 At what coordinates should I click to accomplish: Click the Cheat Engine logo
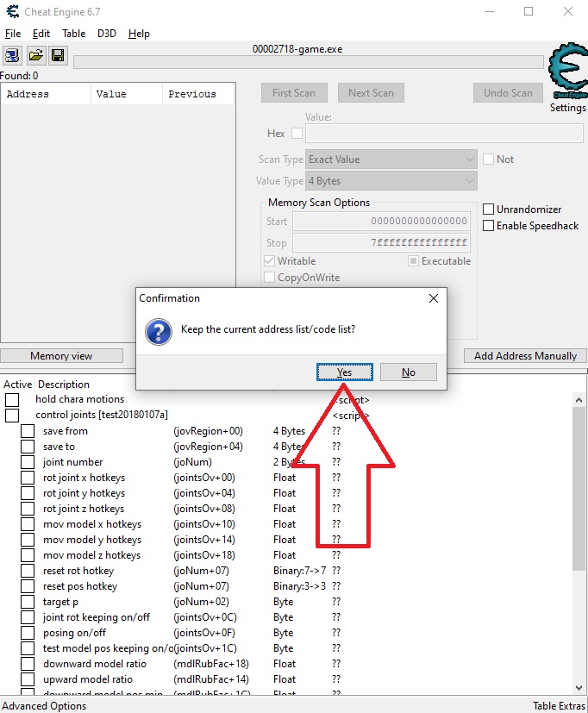[x=567, y=69]
